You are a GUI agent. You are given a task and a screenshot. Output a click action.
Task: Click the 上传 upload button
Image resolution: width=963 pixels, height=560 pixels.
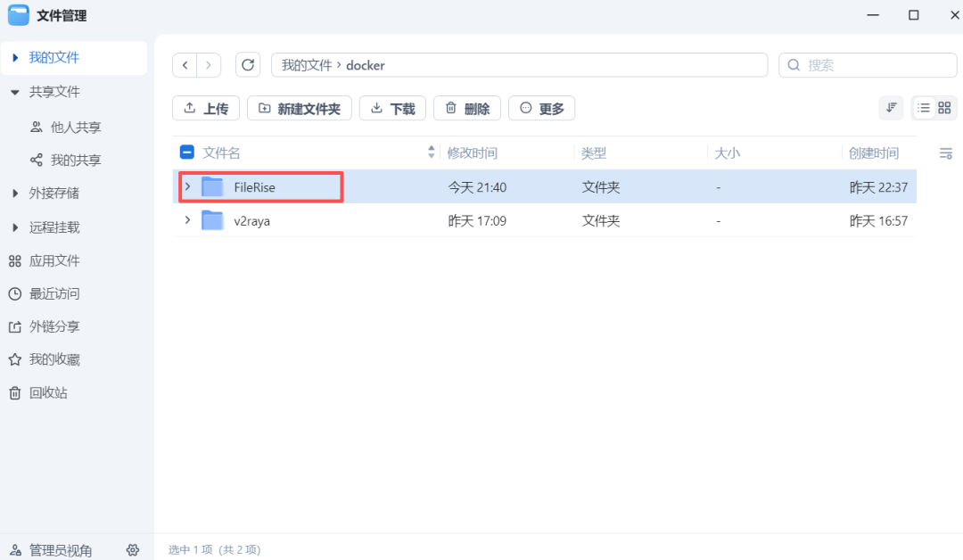point(206,108)
